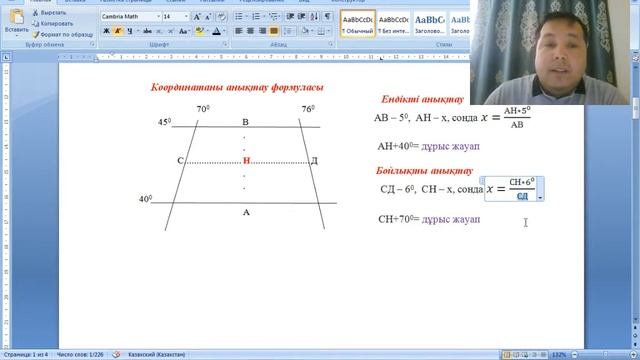This screenshot has height=360, width=640.
Task: Select the Без интервала style
Action: (x=393, y=24)
